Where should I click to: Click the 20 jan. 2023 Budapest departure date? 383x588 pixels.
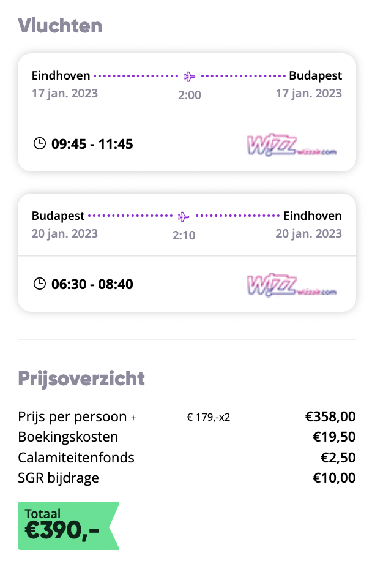pos(64,233)
